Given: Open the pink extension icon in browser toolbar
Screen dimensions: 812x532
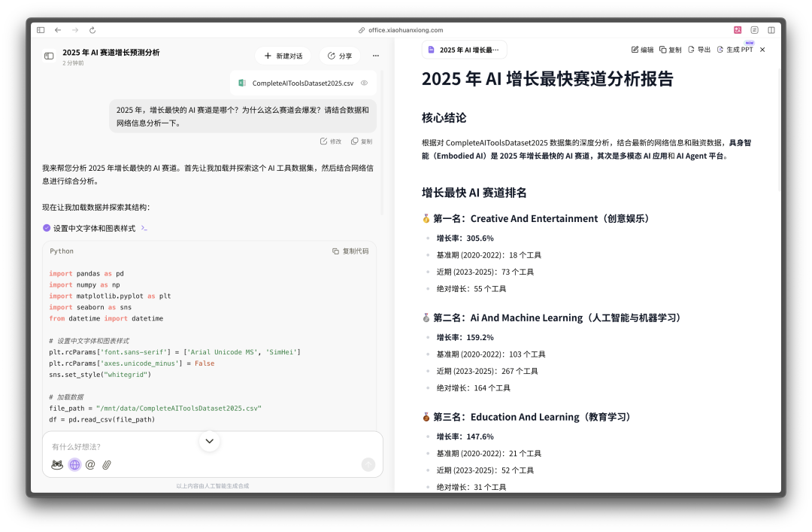Looking at the screenshot, I should 738,30.
